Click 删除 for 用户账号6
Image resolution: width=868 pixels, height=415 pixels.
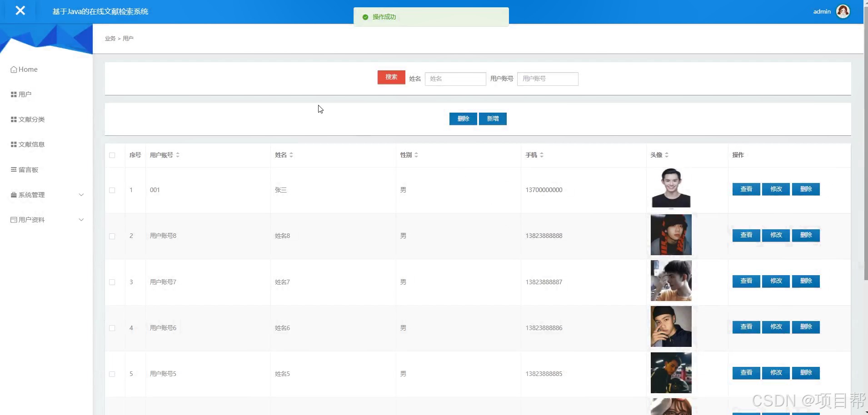806,327
